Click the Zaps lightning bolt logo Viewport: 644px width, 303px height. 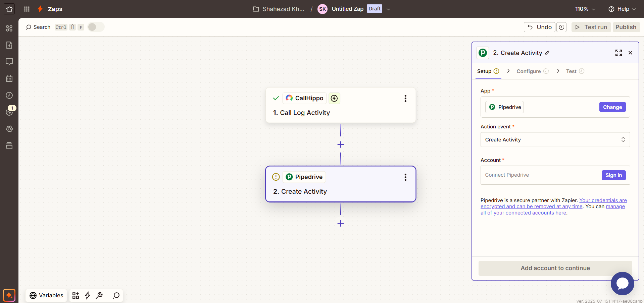pos(40,9)
